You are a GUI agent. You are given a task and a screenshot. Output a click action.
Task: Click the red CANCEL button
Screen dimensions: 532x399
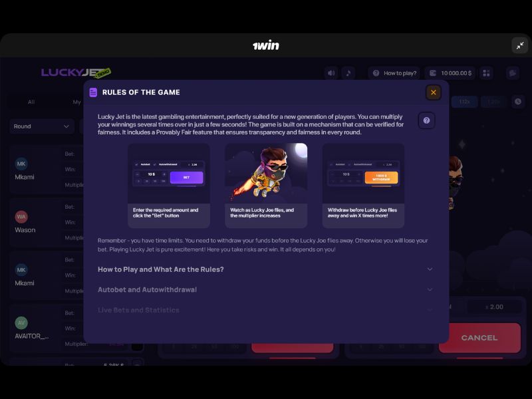(479, 338)
